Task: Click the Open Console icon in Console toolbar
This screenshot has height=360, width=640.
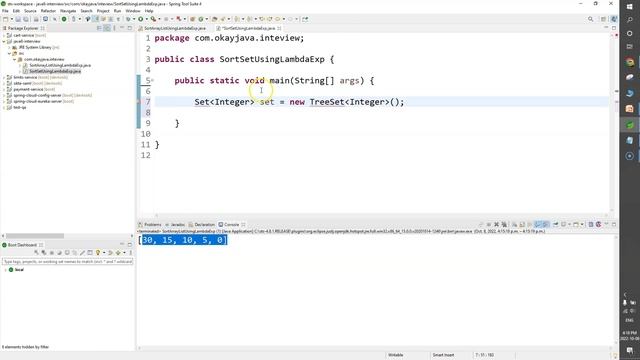Action: [x=576, y=224]
